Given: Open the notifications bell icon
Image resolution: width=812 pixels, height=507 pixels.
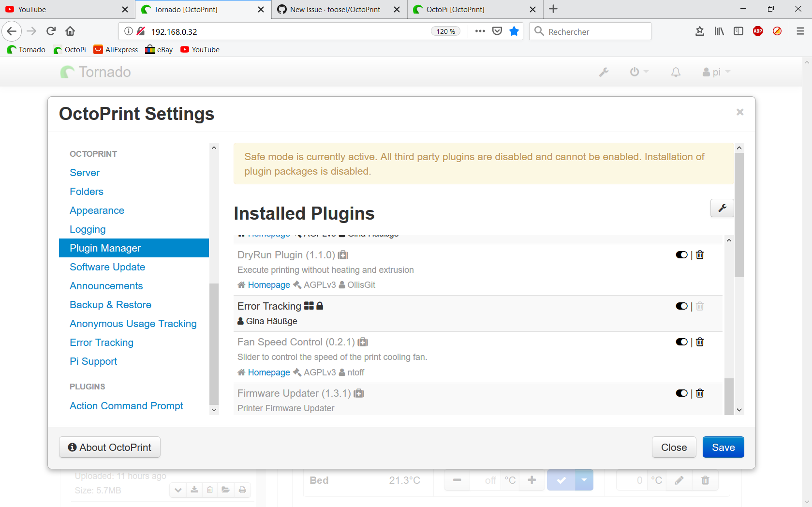Looking at the screenshot, I should (x=676, y=72).
